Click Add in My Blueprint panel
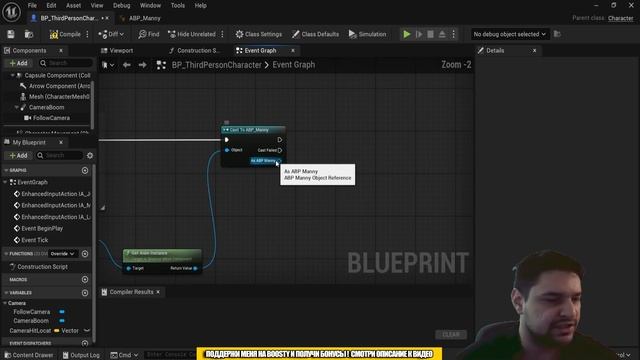Viewport: 640px width, 360px height. coord(18,156)
